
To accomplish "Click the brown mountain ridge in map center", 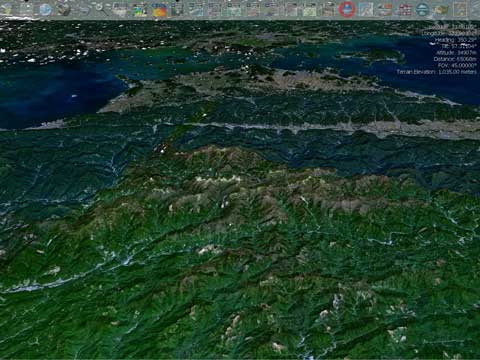I will (217, 187).
